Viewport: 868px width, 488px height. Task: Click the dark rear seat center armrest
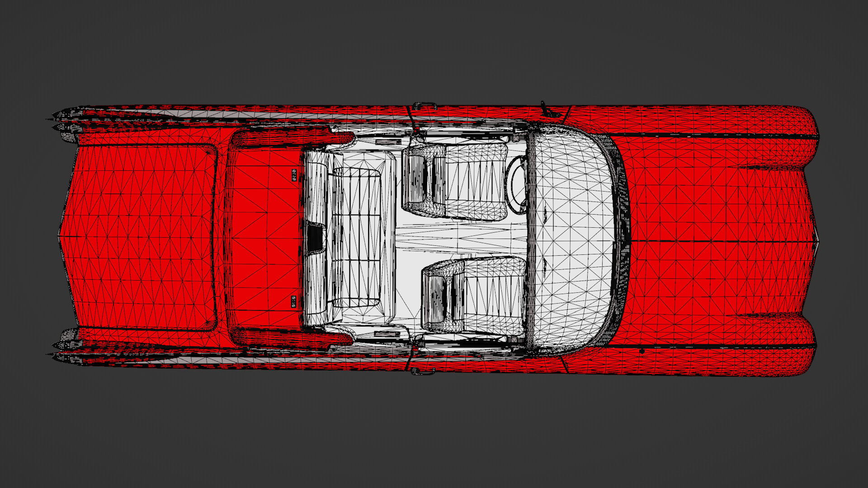315,237
